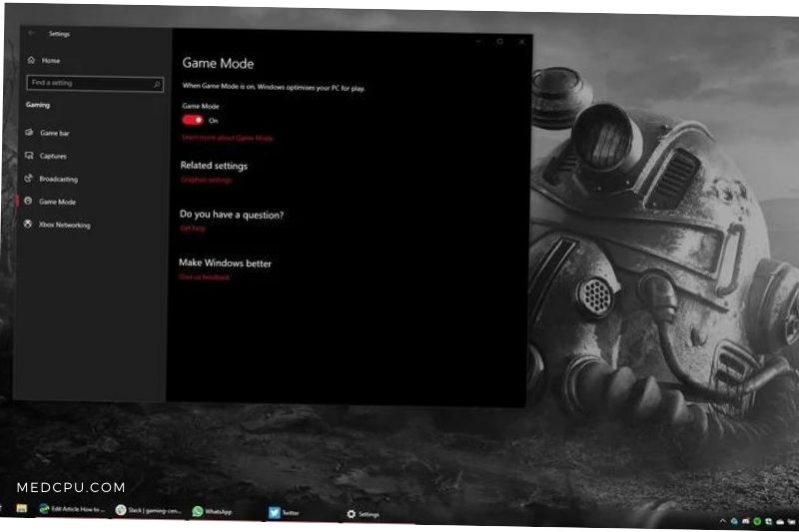Click the Find a setting search box
Viewport: 799px width, 532px height.
point(95,83)
